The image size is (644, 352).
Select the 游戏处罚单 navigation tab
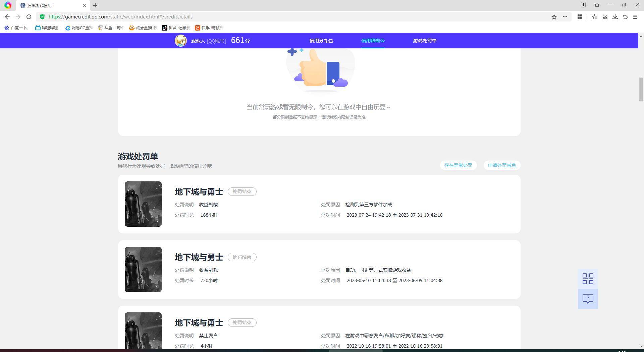(424, 41)
